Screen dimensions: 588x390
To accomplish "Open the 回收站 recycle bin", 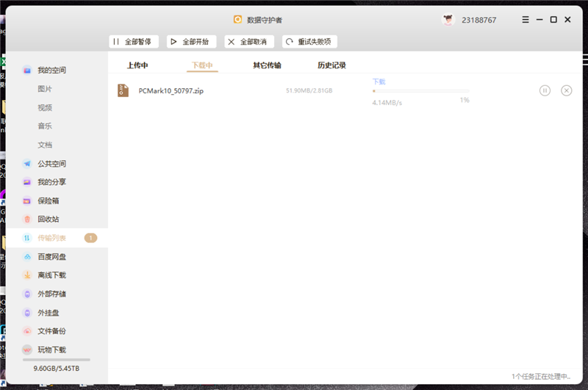I will click(49, 219).
